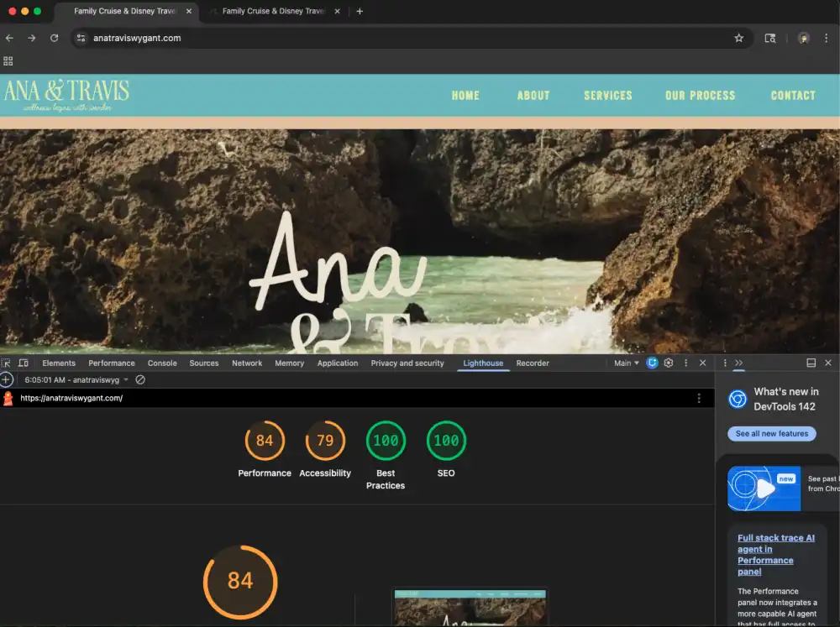Open the Console tab in DevTools

click(162, 363)
